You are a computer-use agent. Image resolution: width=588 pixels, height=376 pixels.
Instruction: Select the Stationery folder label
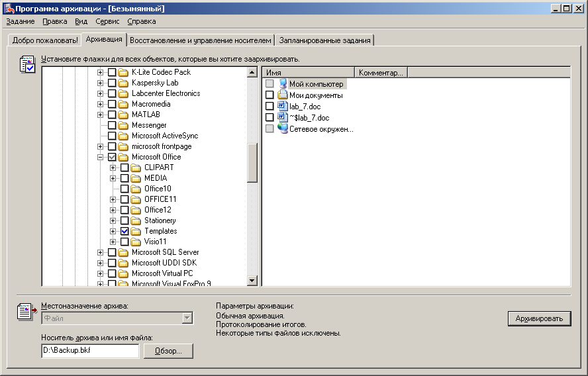(x=160, y=220)
